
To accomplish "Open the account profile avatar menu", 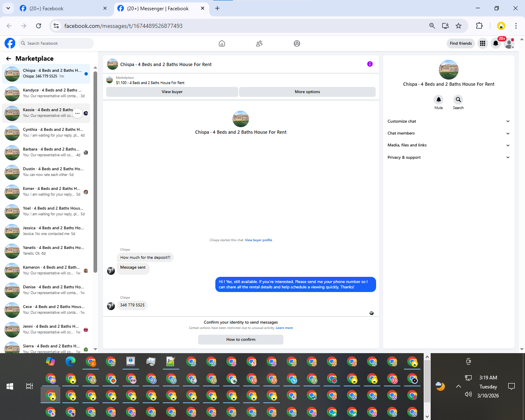I will tap(509, 43).
